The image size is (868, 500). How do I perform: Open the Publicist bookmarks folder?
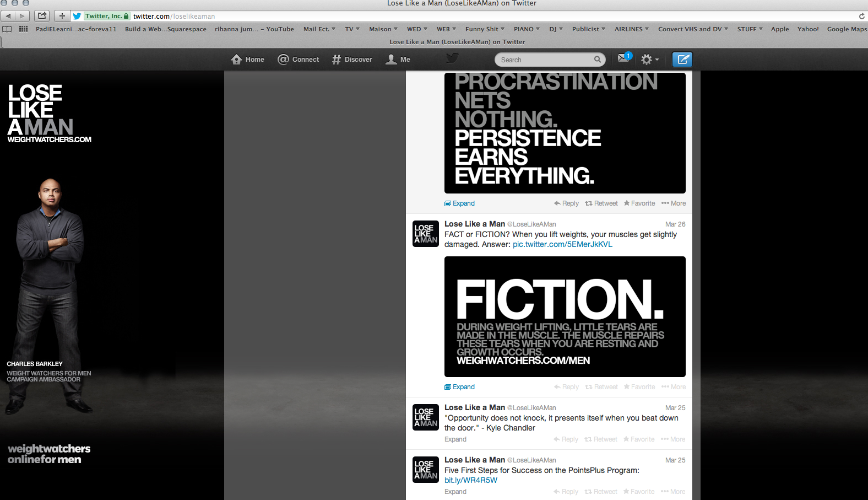point(588,29)
